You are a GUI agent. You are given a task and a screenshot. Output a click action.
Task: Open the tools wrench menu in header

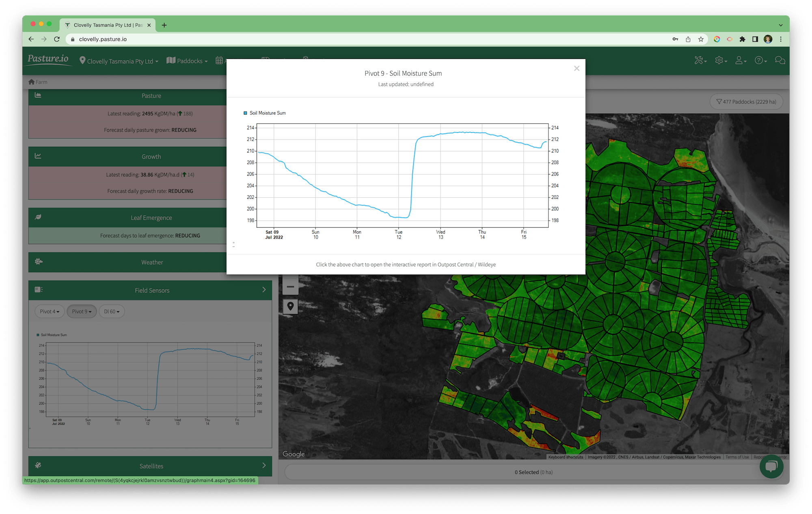700,60
